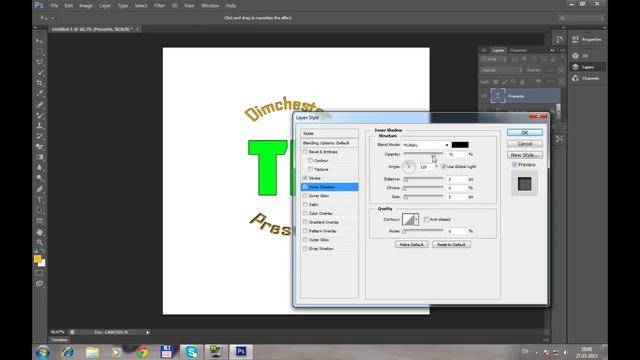The image size is (640, 360).
Task: Toggle the Preview checkbox
Action: (514, 164)
